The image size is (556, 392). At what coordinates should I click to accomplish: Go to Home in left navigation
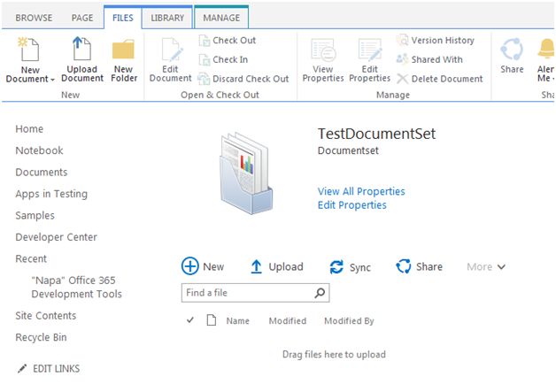[29, 129]
